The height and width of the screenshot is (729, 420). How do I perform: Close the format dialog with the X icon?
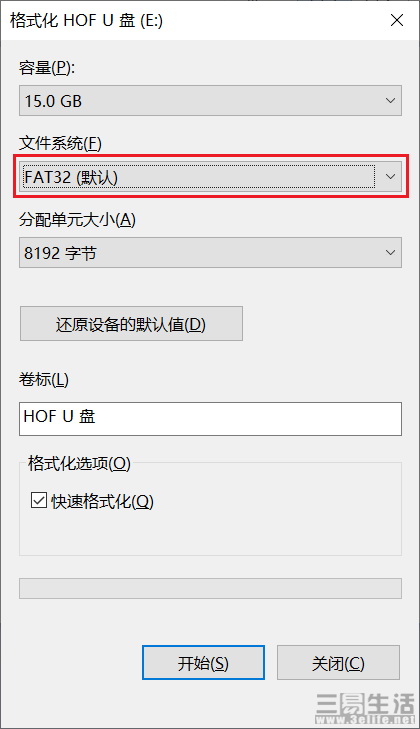click(x=397, y=20)
